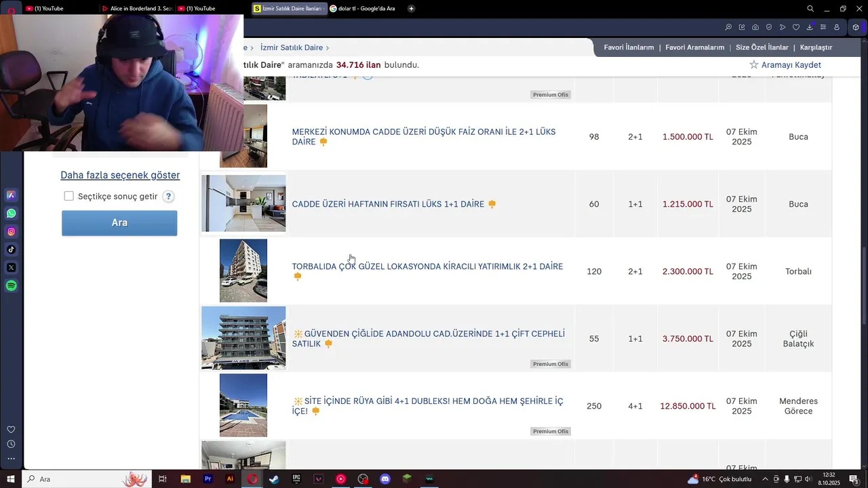Open sidebar history clock icon
The height and width of the screenshot is (488, 868).
pos(11,444)
